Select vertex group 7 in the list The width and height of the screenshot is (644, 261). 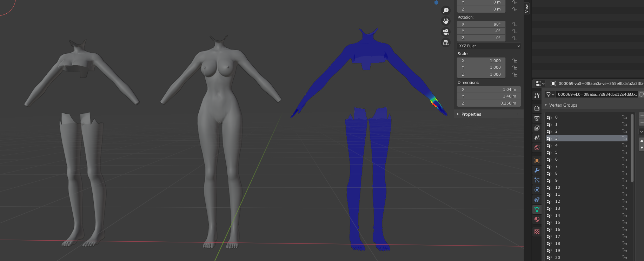pyautogui.click(x=587, y=166)
